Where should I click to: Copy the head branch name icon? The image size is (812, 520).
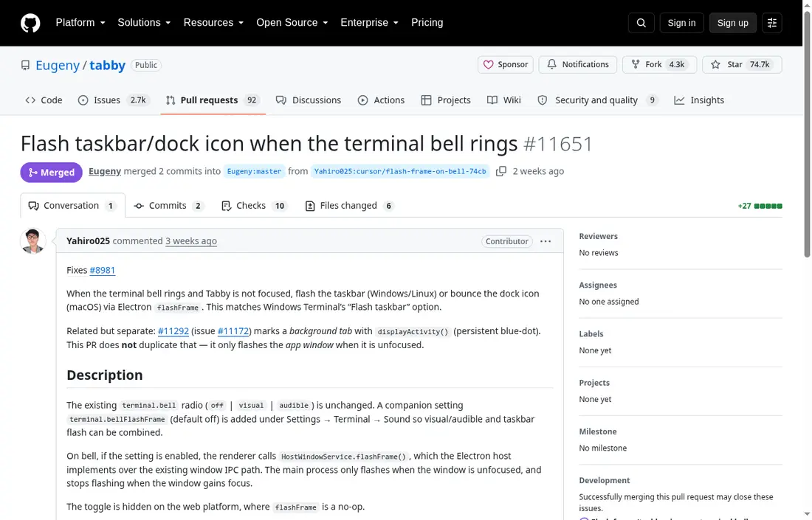pyautogui.click(x=500, y=171)
